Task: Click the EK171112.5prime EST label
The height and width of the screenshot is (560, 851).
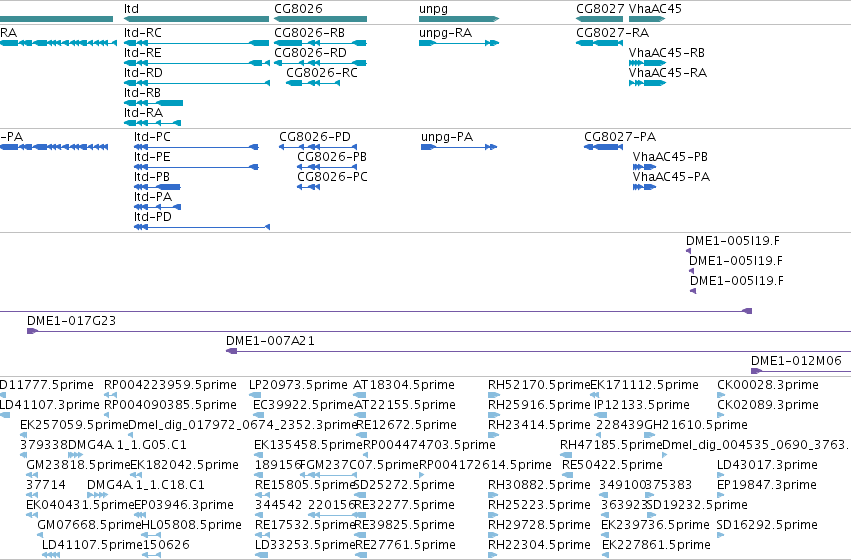Action: tap(644, 385)
